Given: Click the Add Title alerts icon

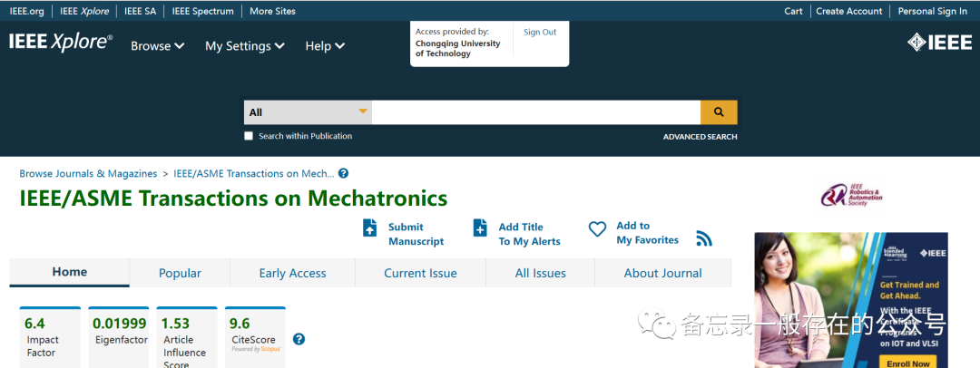Looking at the screenshot, I should click(x=480, y=228).
